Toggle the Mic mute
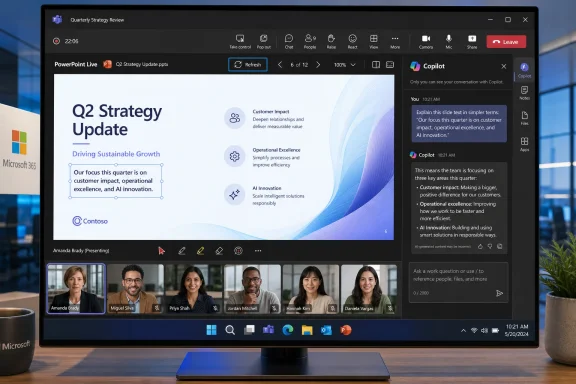Viewport: 576px width, 384px height. click(449, 42)
